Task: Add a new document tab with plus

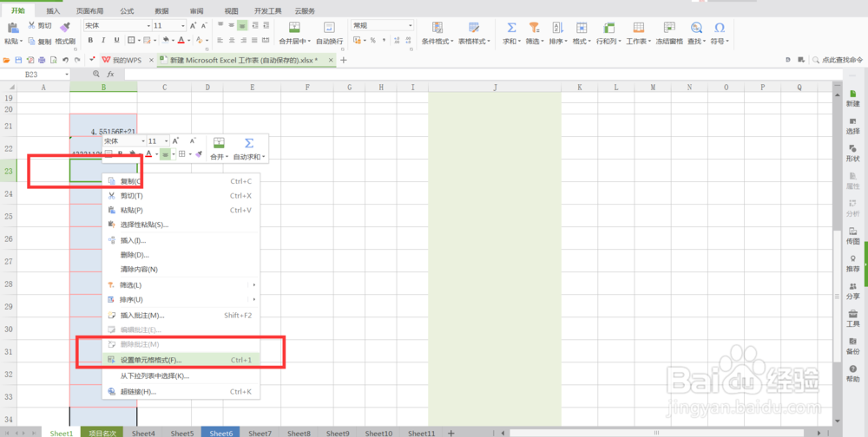Action: [x=343, y=60]
